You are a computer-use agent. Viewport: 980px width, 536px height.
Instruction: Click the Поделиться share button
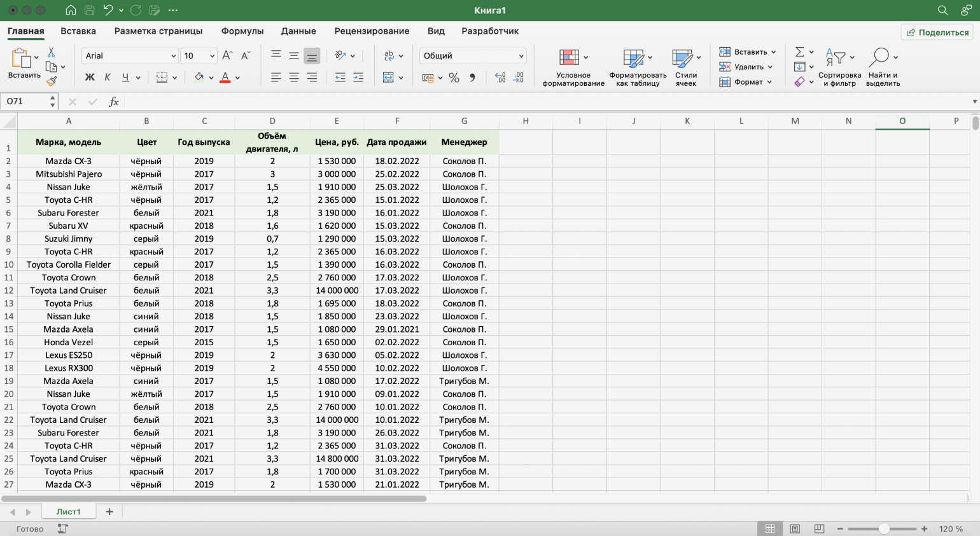click(937, 32)
